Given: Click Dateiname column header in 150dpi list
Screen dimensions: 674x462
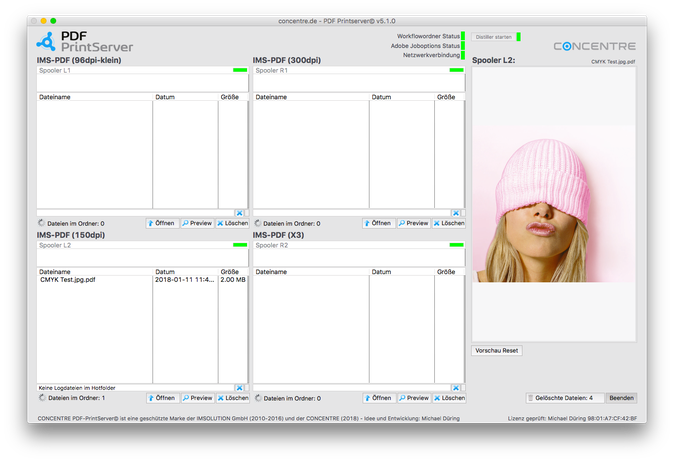Looking at the screenshot, I should click(x=95, y=272).
